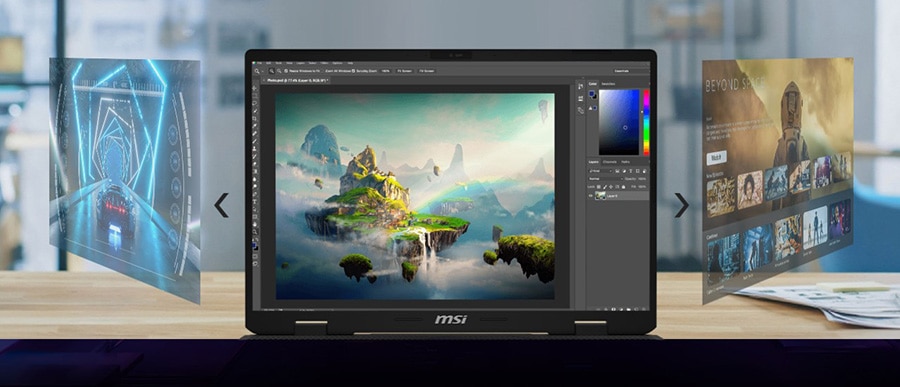Open the History panel icon

click(580, 86)
